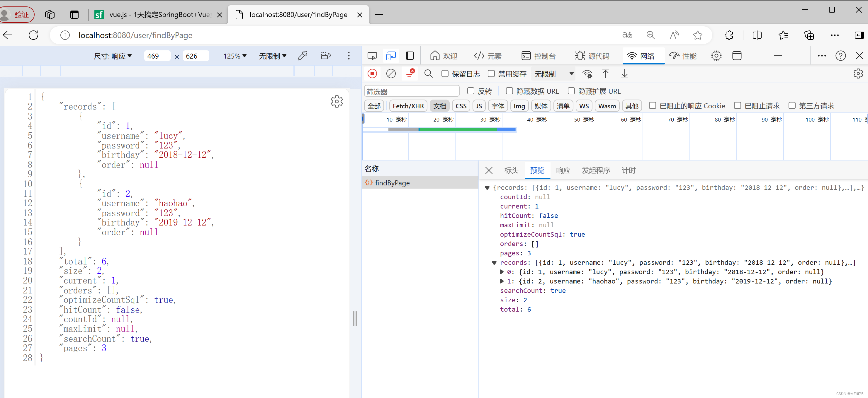Viewport: 868px width, 398px height.
Task: Click the filter text input
Action: click(x=411, y=91)
